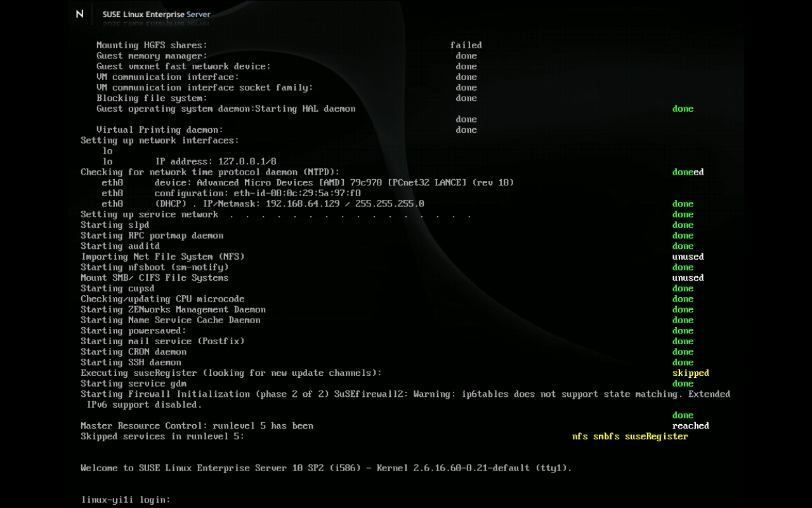The image size is (812, 508).
Task: Select the 'Starting auditd' line
Action: pos(120,246)
